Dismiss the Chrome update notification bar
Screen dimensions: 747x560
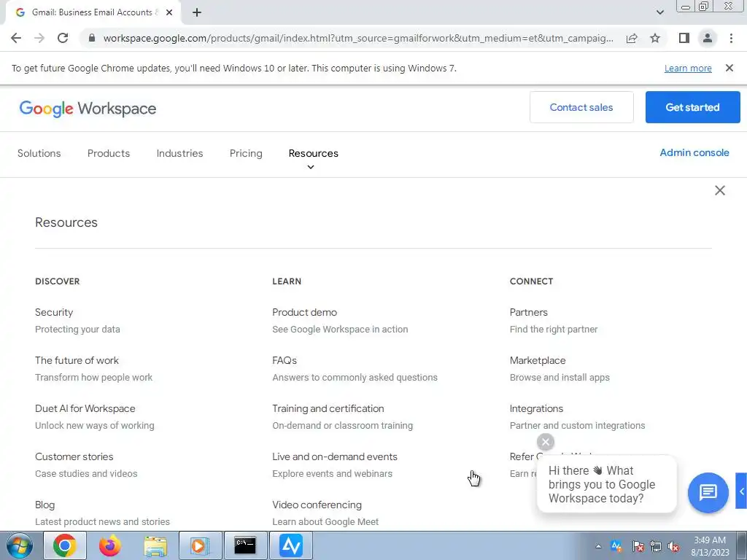tap(729, 68)
